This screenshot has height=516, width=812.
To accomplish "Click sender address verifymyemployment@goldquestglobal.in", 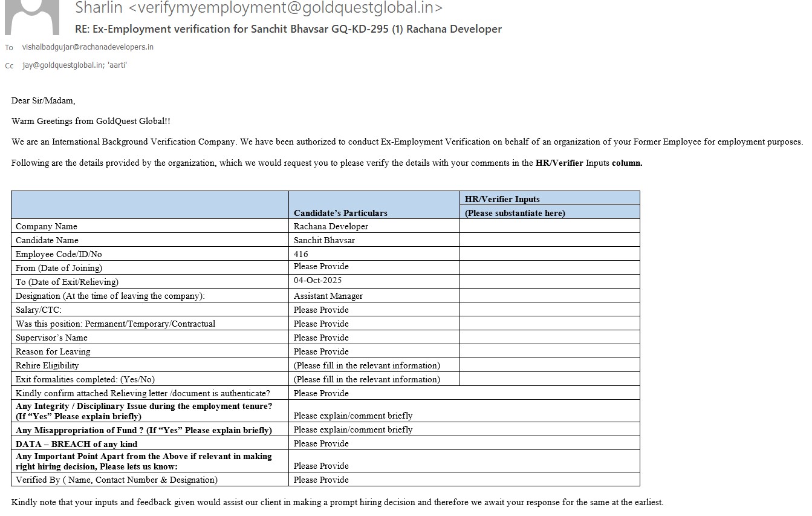I will [x=285, y=8].
